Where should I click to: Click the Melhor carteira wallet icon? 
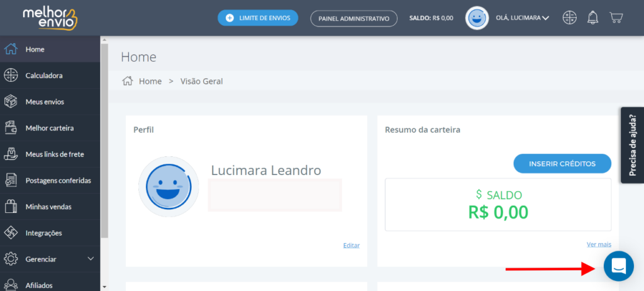click(x=11, y=128)
